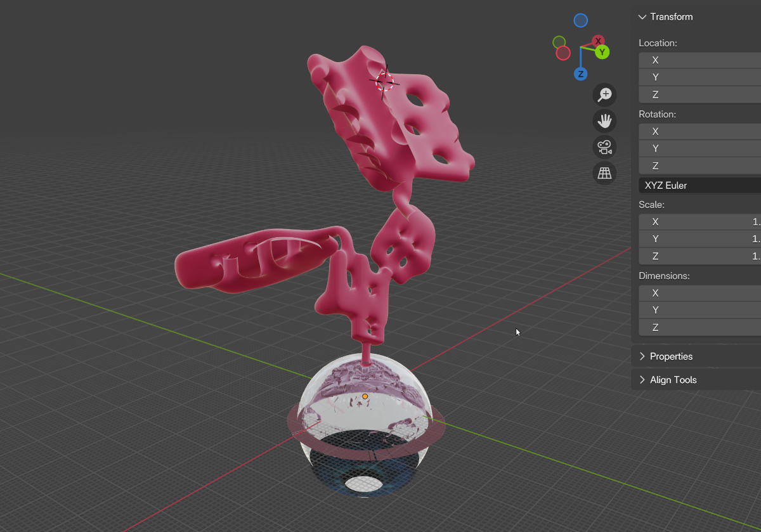Image resolution: width=761 pixels, height=532 pixels.
Task: Click the Location Y field
Action: click(699, 77)
